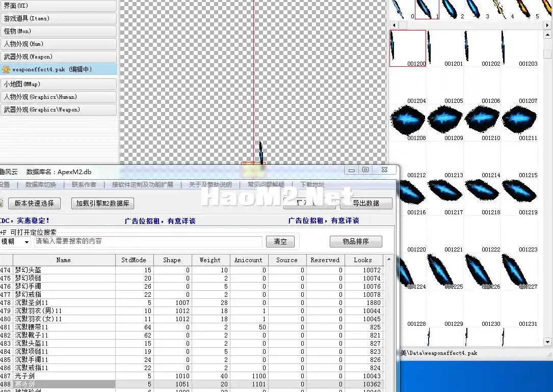Pick top strip weapon icon 2
Screen dimensions: 553x392
[x=452, y=9]
